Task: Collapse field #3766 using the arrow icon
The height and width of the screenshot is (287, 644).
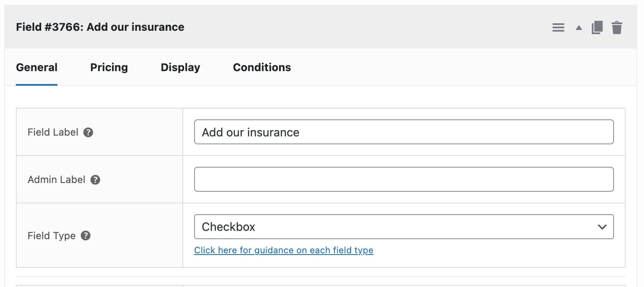Action: pyautogui.click(x=578, y=27)
